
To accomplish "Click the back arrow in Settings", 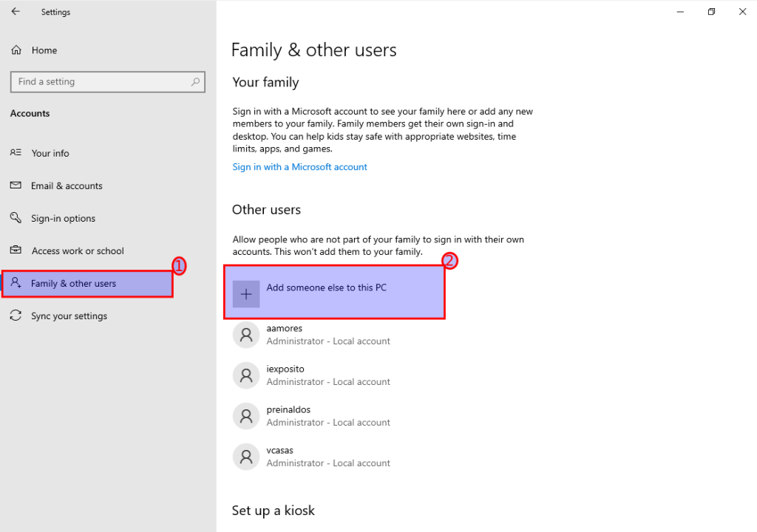I will click(16, 12).
